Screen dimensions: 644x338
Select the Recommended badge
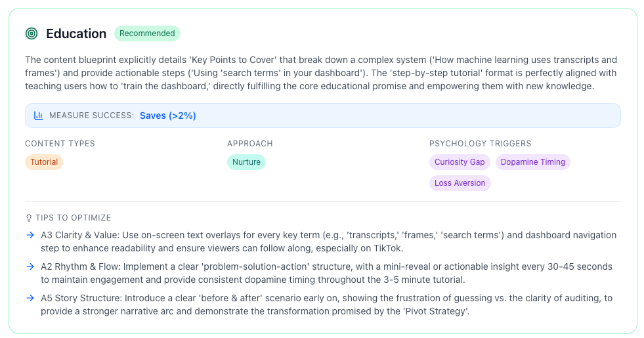click(147, 33)
